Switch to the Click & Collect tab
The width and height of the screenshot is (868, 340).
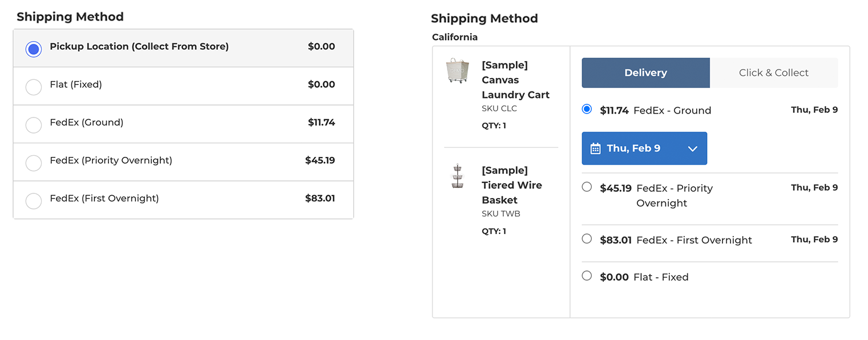tap(773, 73)
